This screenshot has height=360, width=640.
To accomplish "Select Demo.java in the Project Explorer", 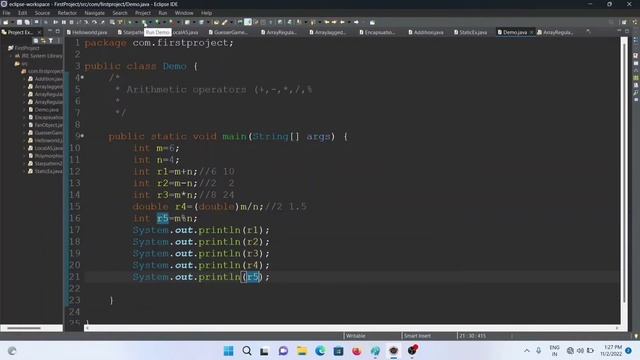I will click(x=46, y=110).
